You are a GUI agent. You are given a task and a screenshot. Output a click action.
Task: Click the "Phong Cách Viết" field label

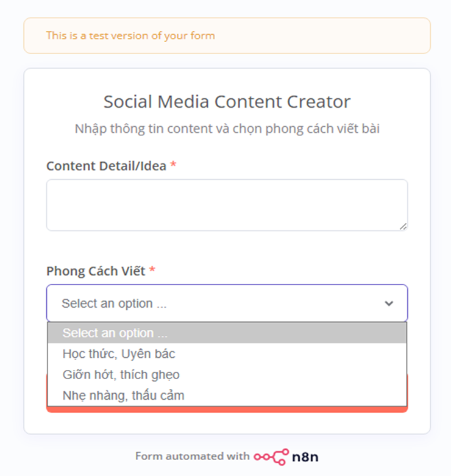(96, 271)
